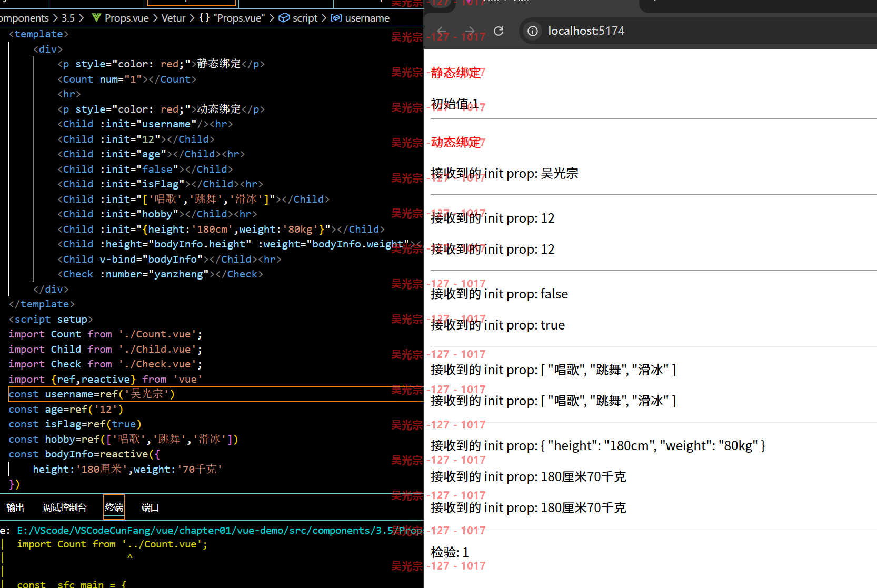Click the Vue icon in the Props.vue breadcrumb
This screenshot has width=877, height=588.
[96, 18]
